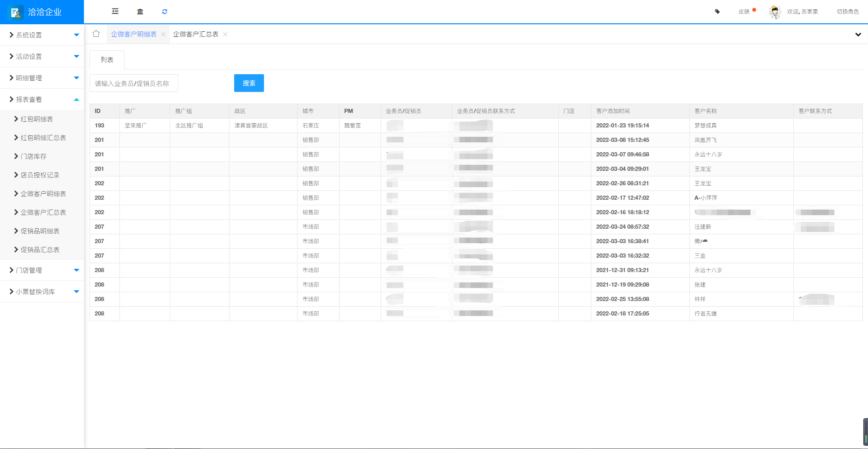Viewport: 868px width, 449px height.
Task: Expand the 活动设置 menu
Action: (x=42, y=56)
